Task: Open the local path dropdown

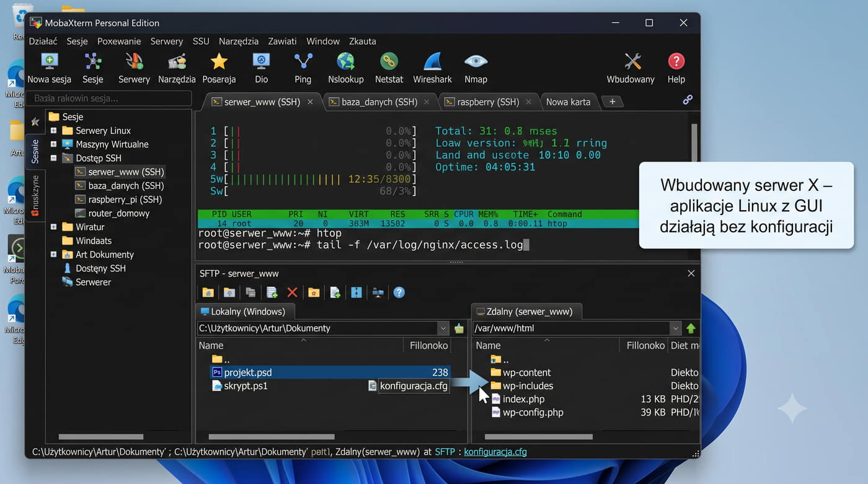Action: point(443,328)
